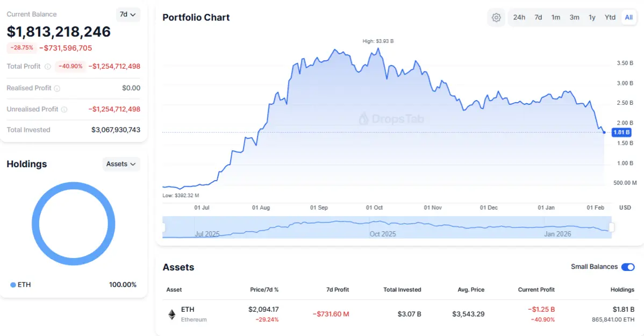Screen dimensions: 644x336
Task: Click the left handle of the chart range slider
Action: click(164, 227)
